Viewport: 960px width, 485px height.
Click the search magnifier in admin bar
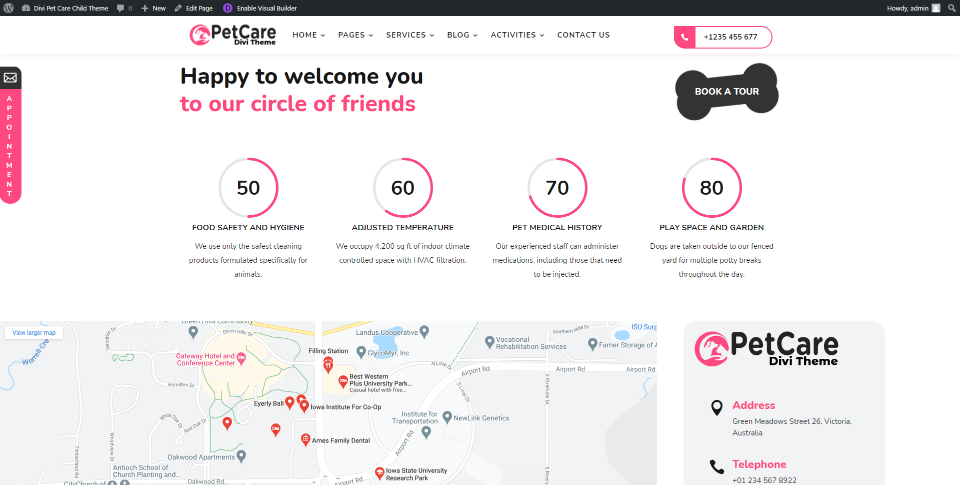coord(951,7)
